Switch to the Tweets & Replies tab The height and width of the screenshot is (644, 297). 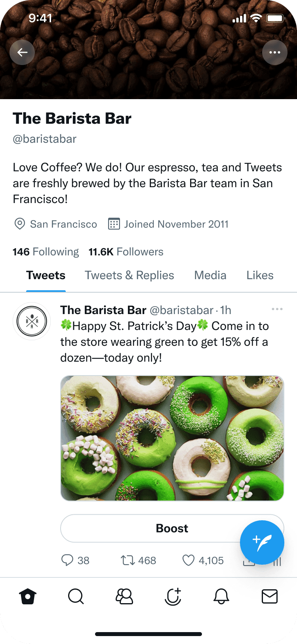tap(129, 275)
